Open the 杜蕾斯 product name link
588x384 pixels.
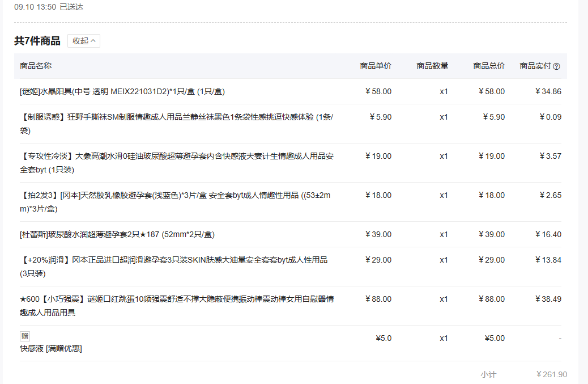[x=117, y=234]
